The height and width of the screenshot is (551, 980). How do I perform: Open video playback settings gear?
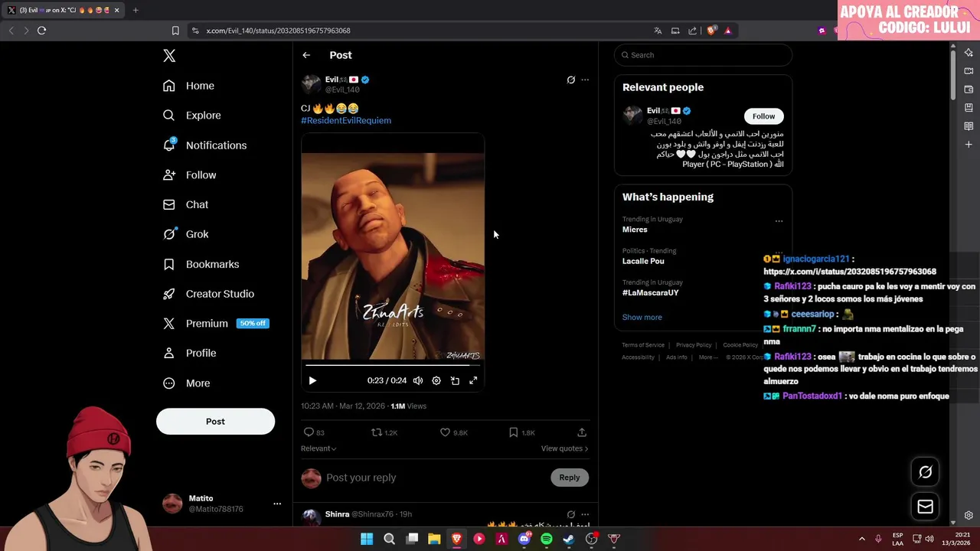point(436,380)
